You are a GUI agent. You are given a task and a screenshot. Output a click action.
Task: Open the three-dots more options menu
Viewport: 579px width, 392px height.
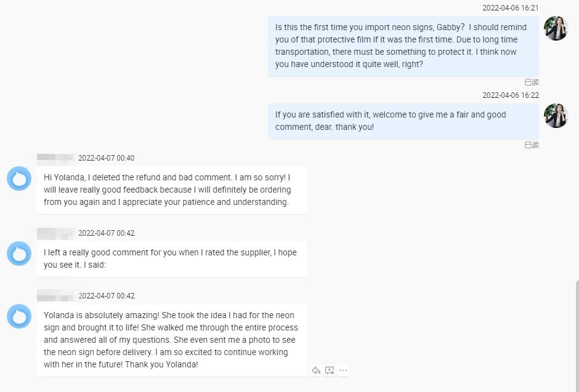(x=343, y=370)
